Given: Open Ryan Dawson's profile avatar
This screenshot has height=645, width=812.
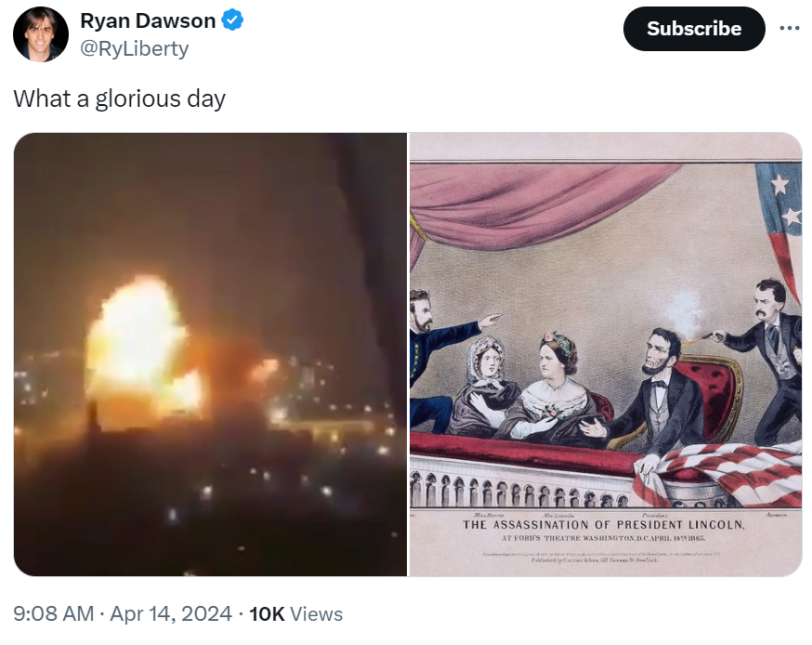Looking at the screenshot, I should (x=40, y=34).
